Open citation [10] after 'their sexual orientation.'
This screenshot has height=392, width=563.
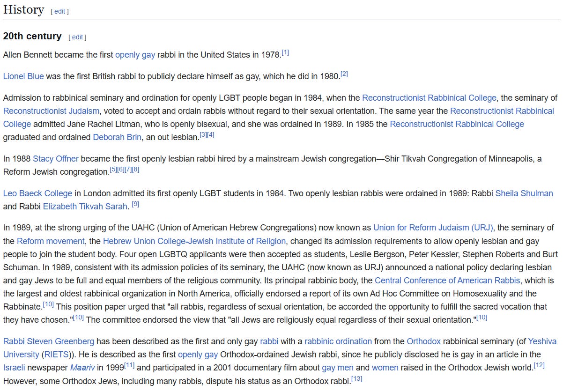coord(482,318)
